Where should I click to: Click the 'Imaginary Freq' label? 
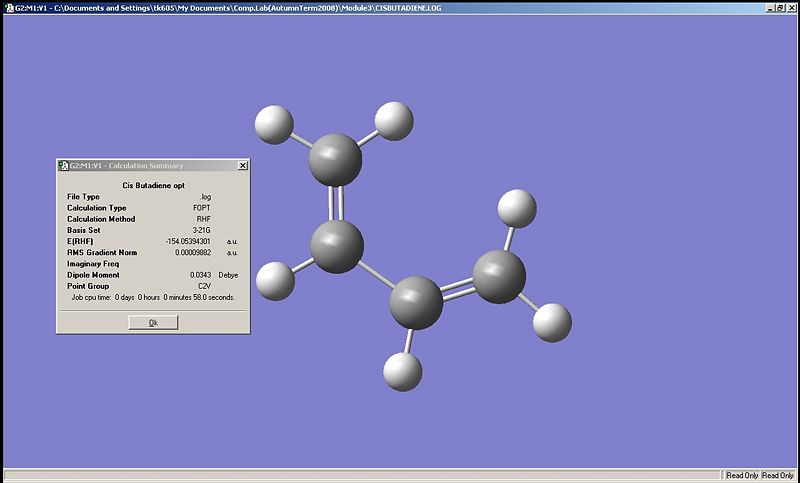pyautogui.click(x=93, y=264)
